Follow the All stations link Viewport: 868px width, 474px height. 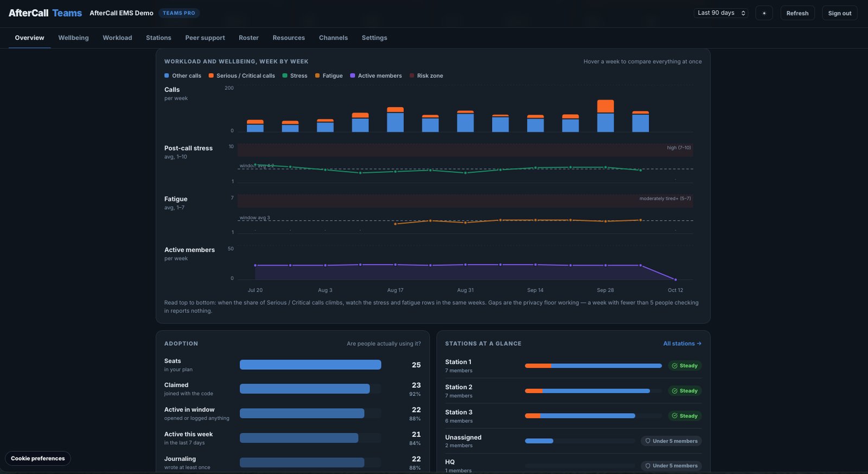click(x=682, y=344)
